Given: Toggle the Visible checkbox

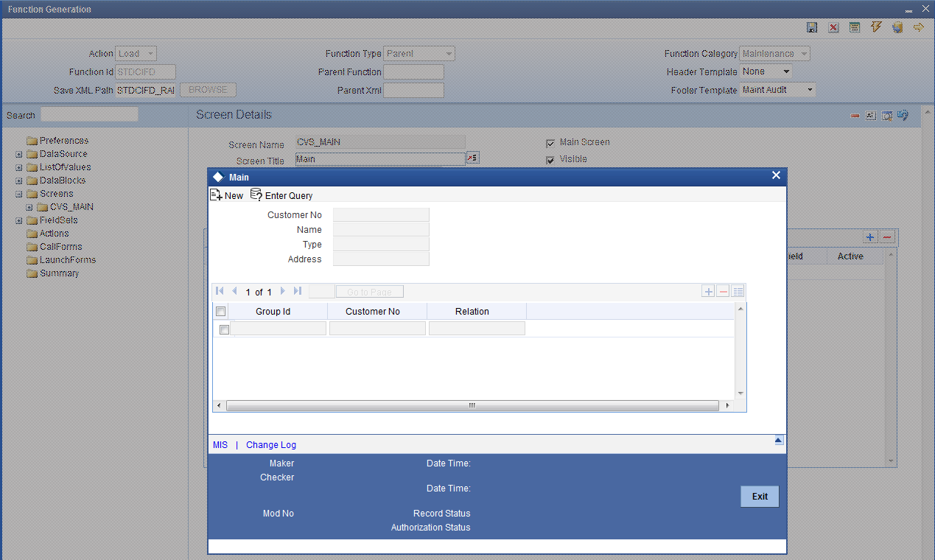Looking at the screenshot, I should click(550, 160).
